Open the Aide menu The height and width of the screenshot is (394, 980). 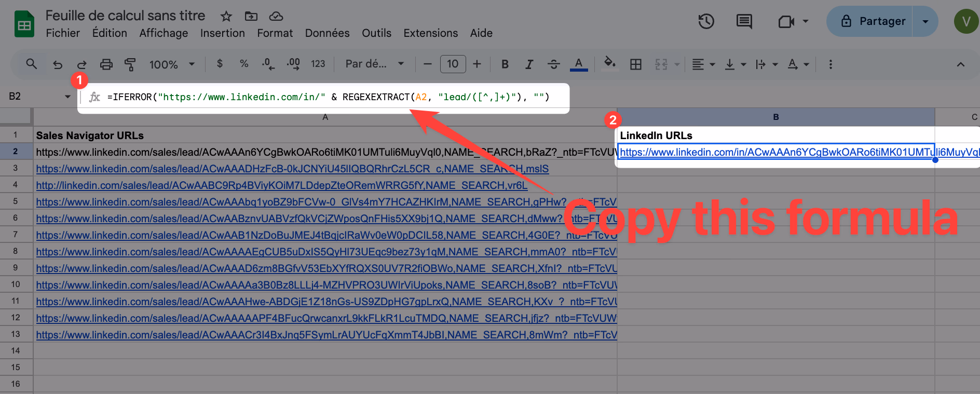click(481, 33)
